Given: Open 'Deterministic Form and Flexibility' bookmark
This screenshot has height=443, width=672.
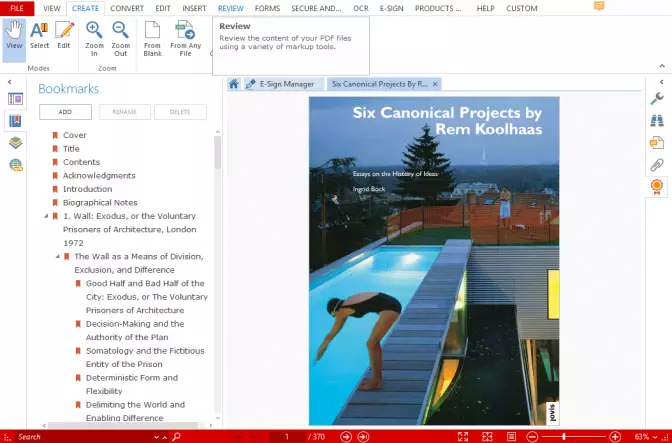Looking at the screenshot, I should pyautogui.click(x=132, y=384).
